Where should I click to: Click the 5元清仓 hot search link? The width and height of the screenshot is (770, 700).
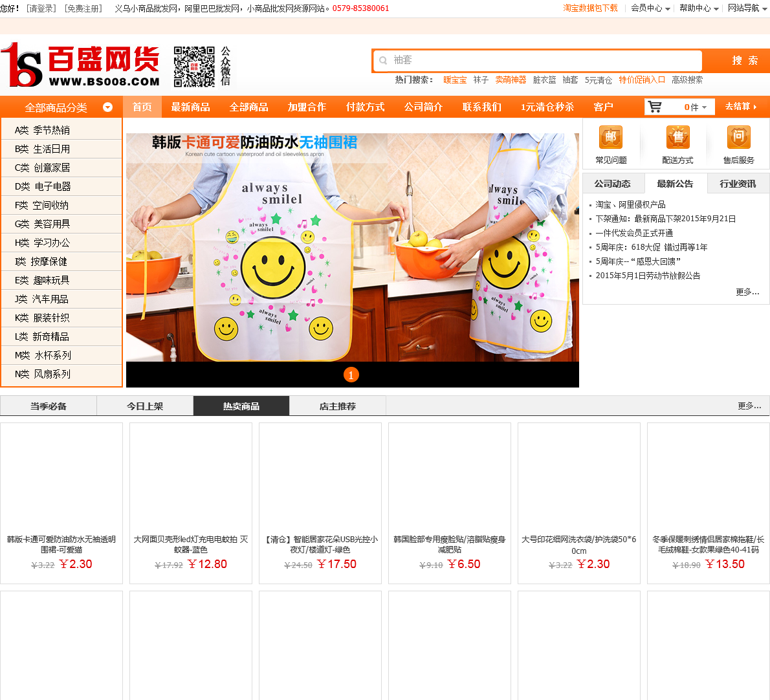(598, 80)
